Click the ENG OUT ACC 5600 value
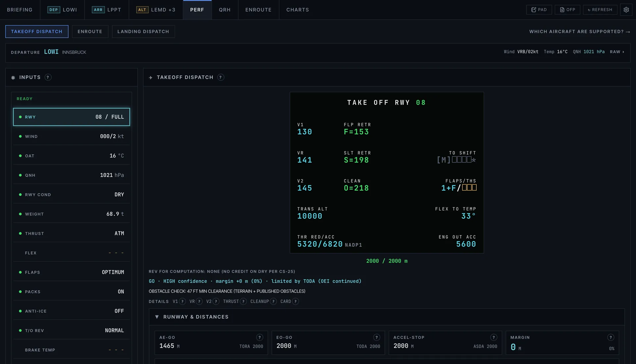Screen dimensions: 636x364 pos(466,244)
